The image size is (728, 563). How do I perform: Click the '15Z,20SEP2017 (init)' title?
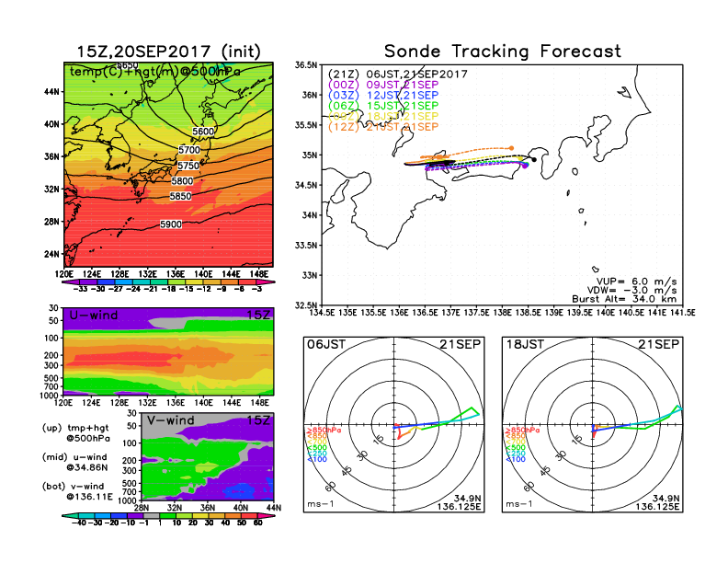click(168, 52)
